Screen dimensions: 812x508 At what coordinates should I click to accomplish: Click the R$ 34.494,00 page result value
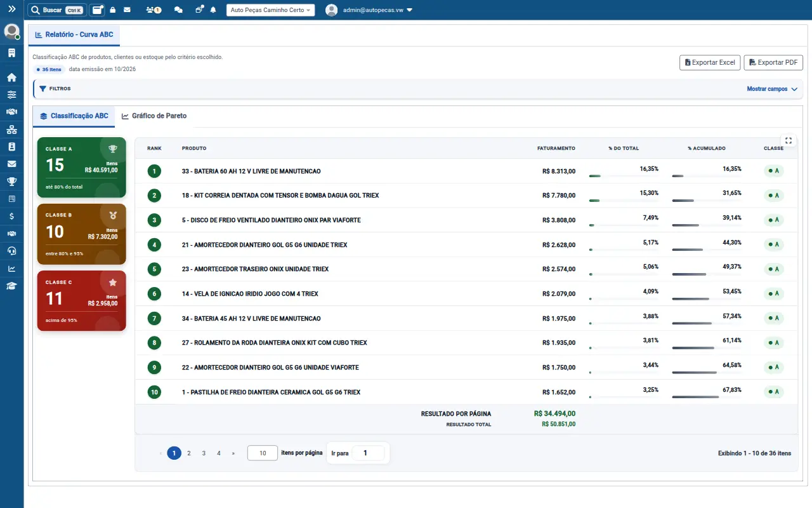554,413
